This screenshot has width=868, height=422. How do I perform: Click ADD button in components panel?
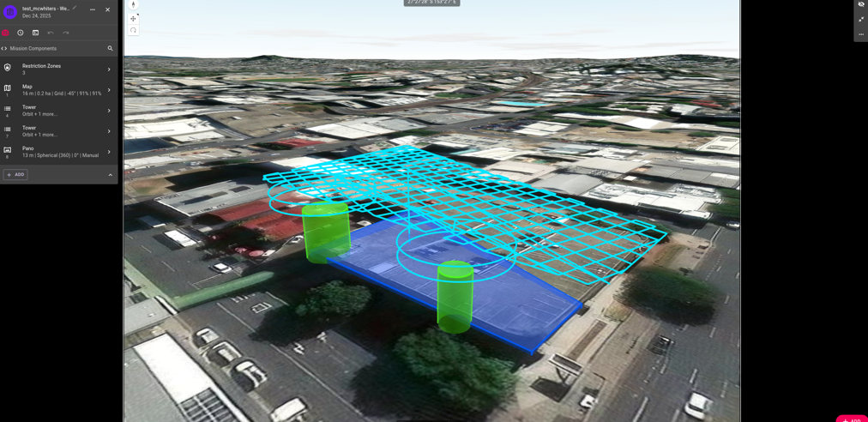(x=15, y=175)
